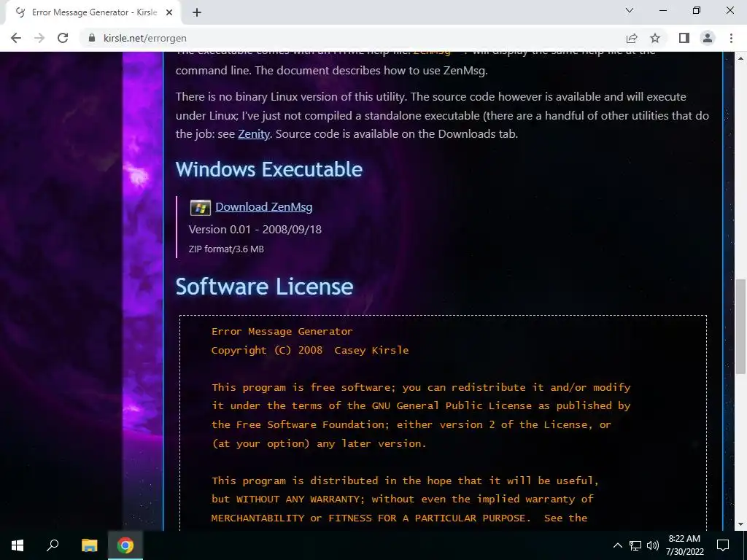Show hidden system tray icons

pos(617,545)
